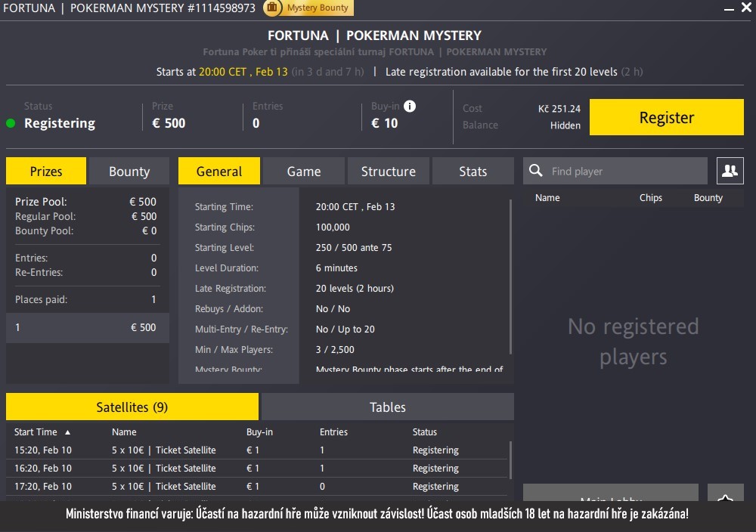Click the Level Duration value 6 minutes
This screenshot has height=532, width=756.
coord(336,268)
